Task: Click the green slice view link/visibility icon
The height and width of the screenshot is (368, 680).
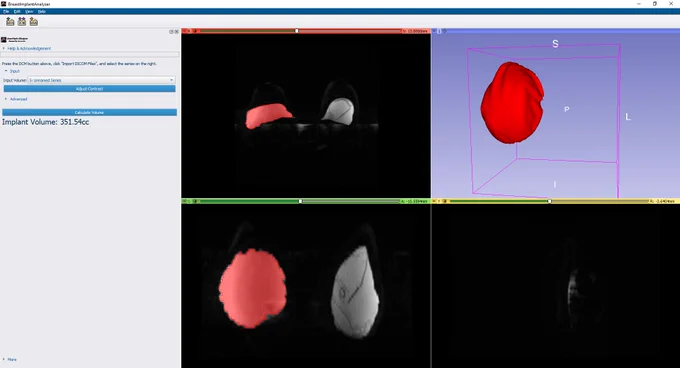Action: (x=194, y=201)
